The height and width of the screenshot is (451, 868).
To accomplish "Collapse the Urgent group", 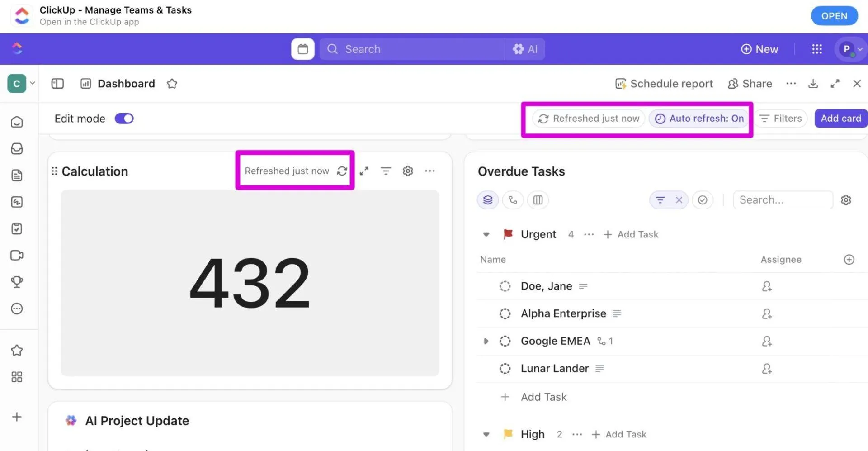I will click(x=486, y=234).
